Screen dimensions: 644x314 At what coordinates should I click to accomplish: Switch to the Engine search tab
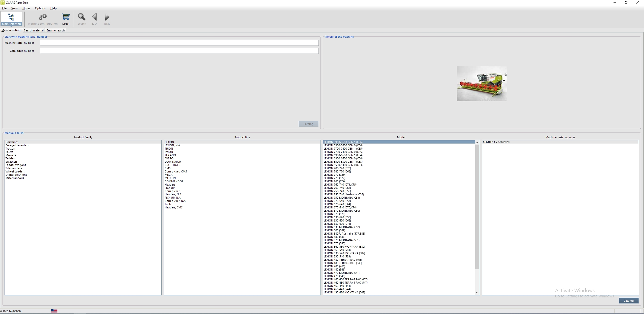click(x=55, y=30)
